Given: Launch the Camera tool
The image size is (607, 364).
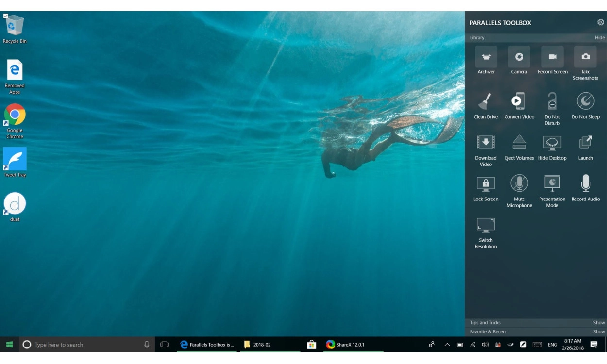Looking at the screenshot, I should tap(519, 57).
